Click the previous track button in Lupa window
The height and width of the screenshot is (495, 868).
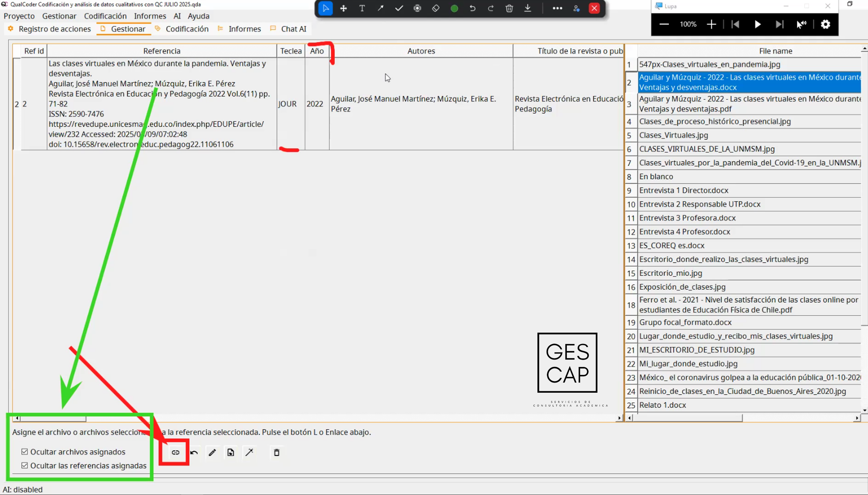pos(735,24)
